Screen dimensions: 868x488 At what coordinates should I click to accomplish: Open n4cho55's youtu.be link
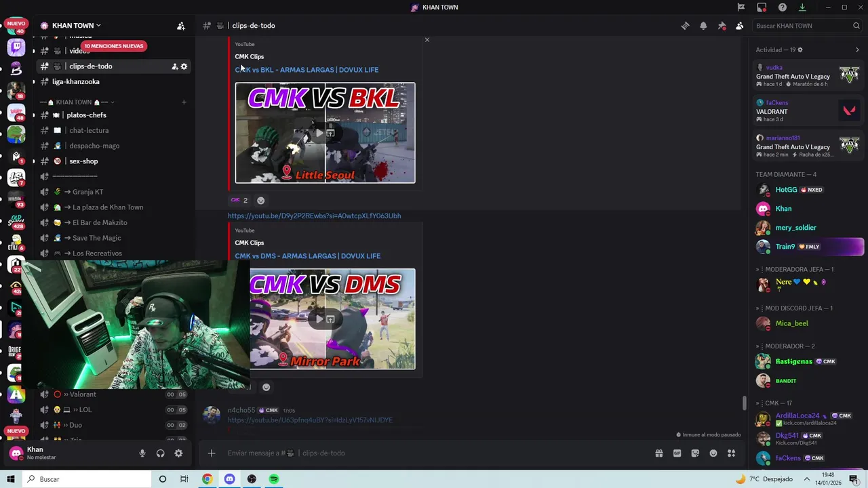click(310, 420)
